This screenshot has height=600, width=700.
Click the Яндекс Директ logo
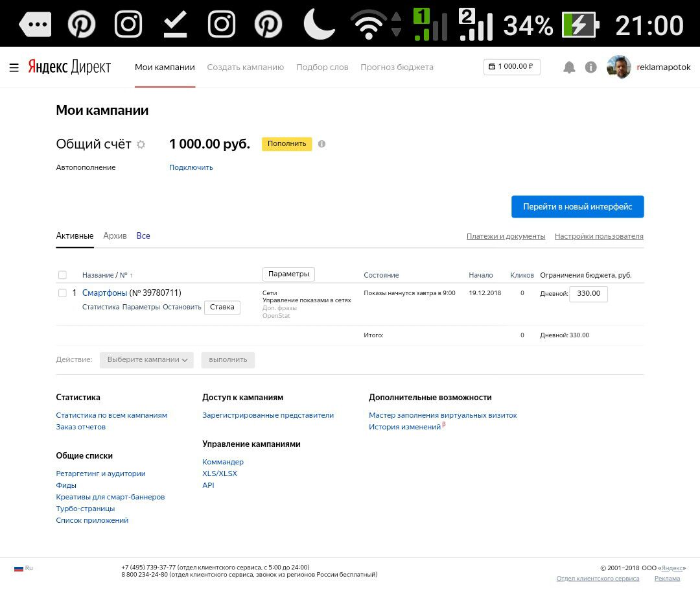69,67
